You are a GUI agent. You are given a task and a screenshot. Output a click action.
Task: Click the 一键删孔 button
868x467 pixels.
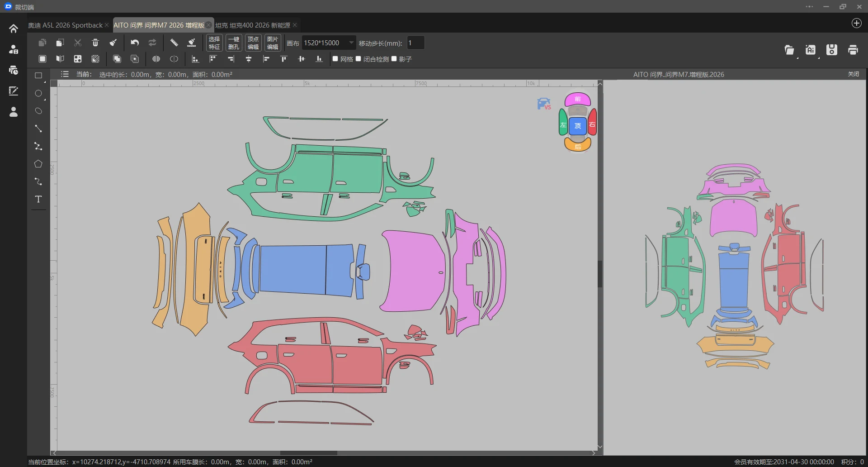[234, 43]
